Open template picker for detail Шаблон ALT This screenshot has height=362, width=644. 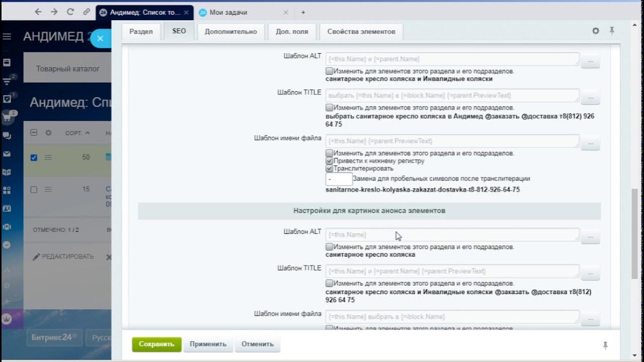click(590, 61)
